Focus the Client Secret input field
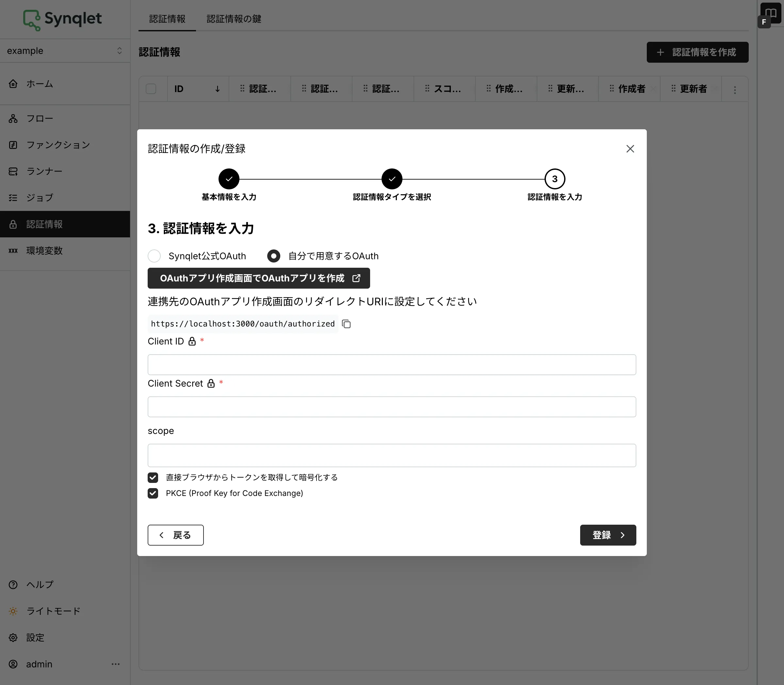 click(x=392, y=407)
